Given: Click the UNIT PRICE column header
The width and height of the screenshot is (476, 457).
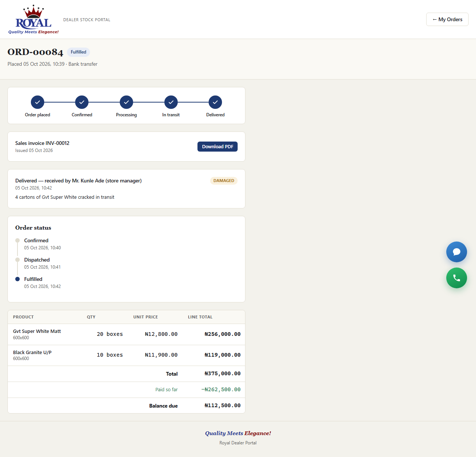Looking at the screenshot, I should pos(146,317).
